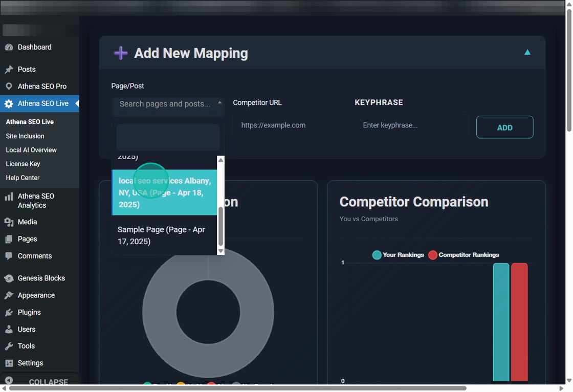
Task: Open Local AI Overview submenu item
Action: point(31,150)
